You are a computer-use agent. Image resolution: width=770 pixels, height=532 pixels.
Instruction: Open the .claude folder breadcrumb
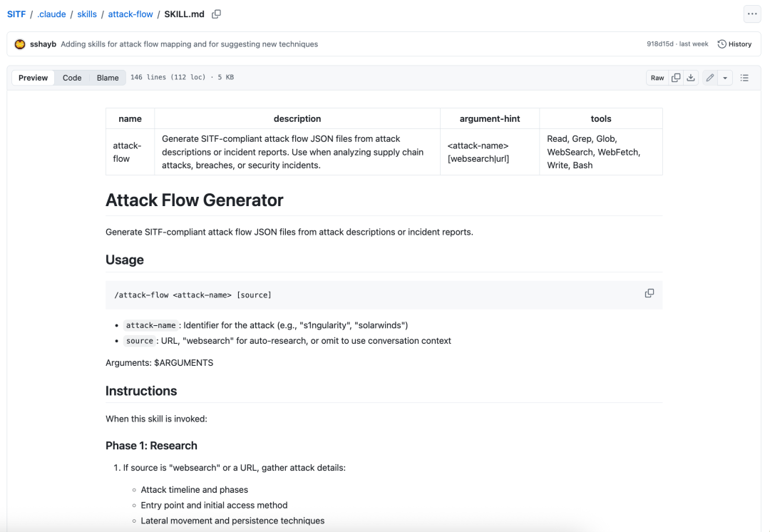(52, 14)
